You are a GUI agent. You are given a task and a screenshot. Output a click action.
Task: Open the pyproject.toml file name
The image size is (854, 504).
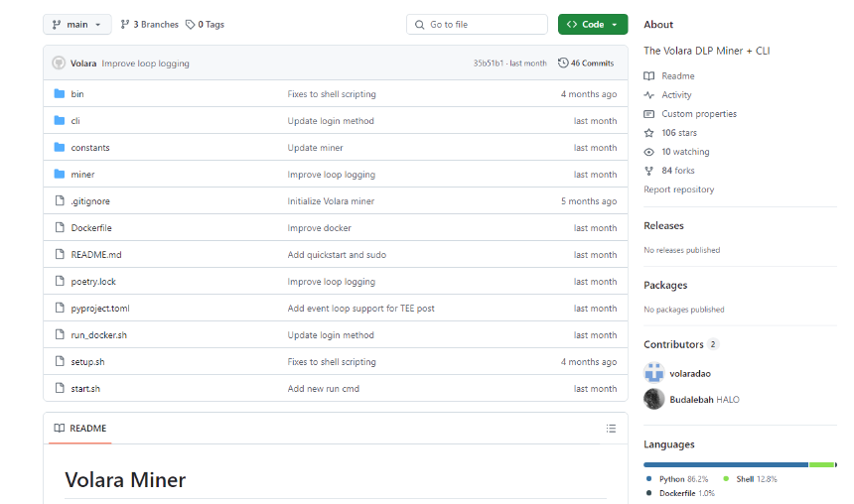pos(100,309)
